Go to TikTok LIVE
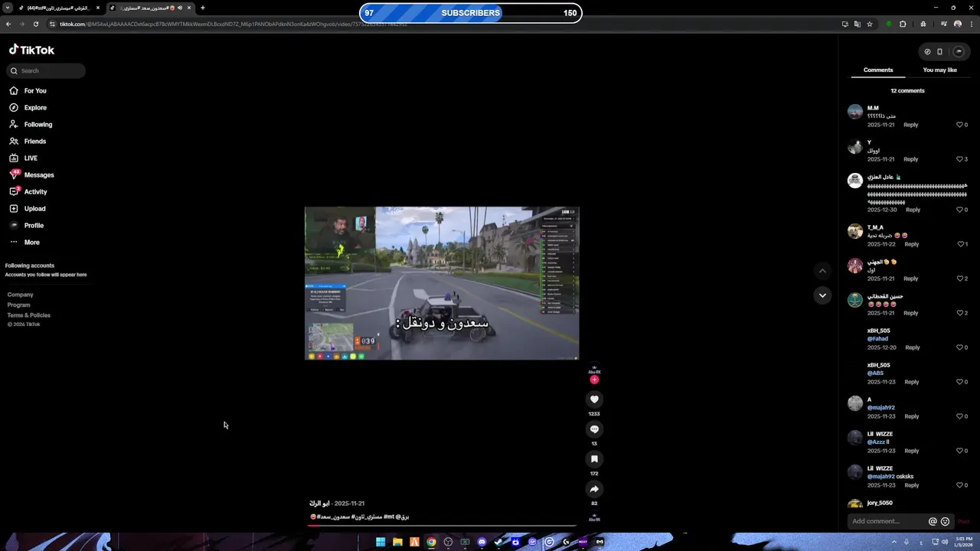Screen dimensions: 980x551 point(24,158)
